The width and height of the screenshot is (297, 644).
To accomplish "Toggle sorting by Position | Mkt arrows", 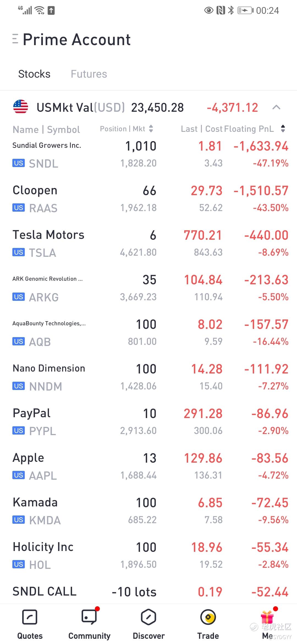I will coord(151,129).
